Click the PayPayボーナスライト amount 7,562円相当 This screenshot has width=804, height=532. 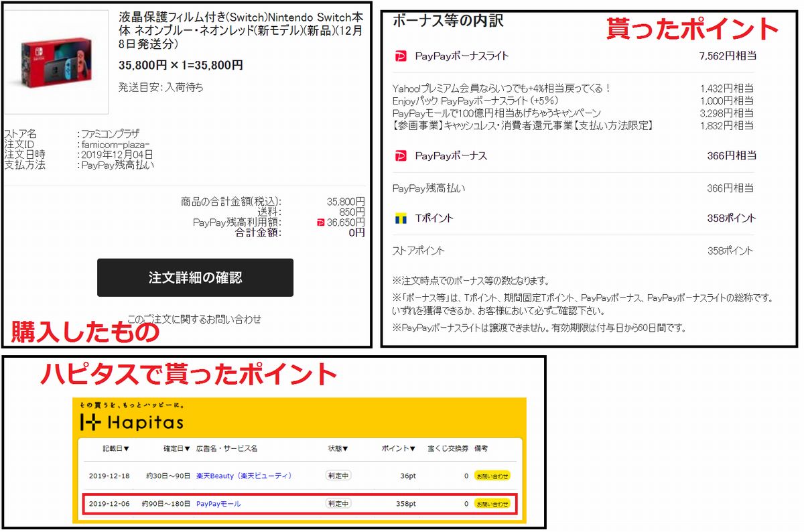[727, 56]
